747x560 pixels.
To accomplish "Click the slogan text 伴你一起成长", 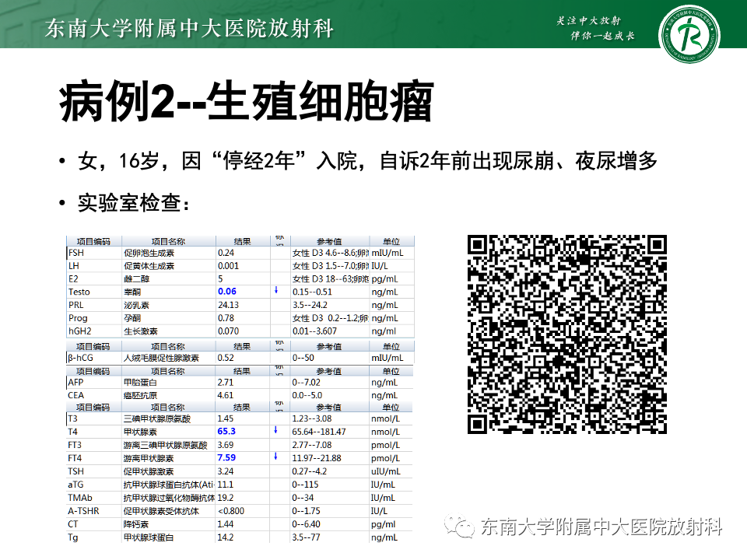I will 602,36.
